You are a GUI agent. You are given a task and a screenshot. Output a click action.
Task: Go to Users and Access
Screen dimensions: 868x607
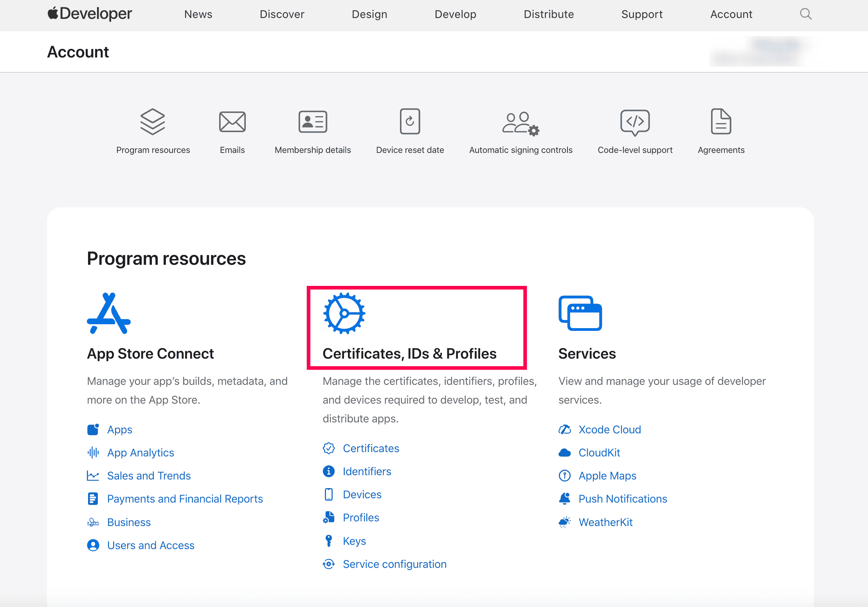pos(151,545)
